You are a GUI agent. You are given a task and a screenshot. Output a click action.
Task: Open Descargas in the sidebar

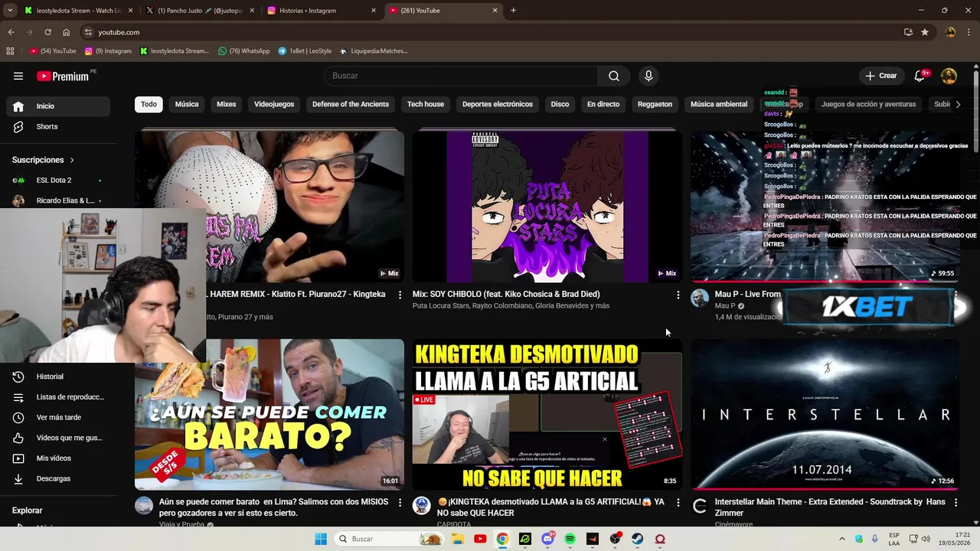coord(58,478)
